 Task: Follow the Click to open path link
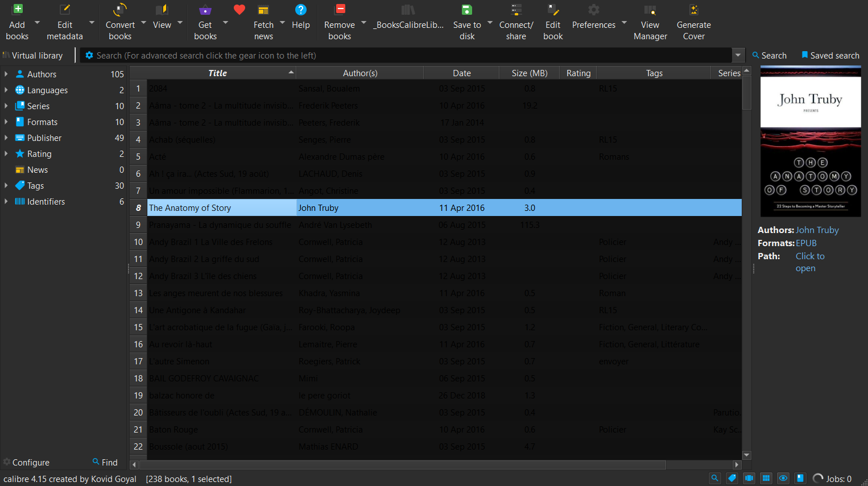tap(810, 262)
